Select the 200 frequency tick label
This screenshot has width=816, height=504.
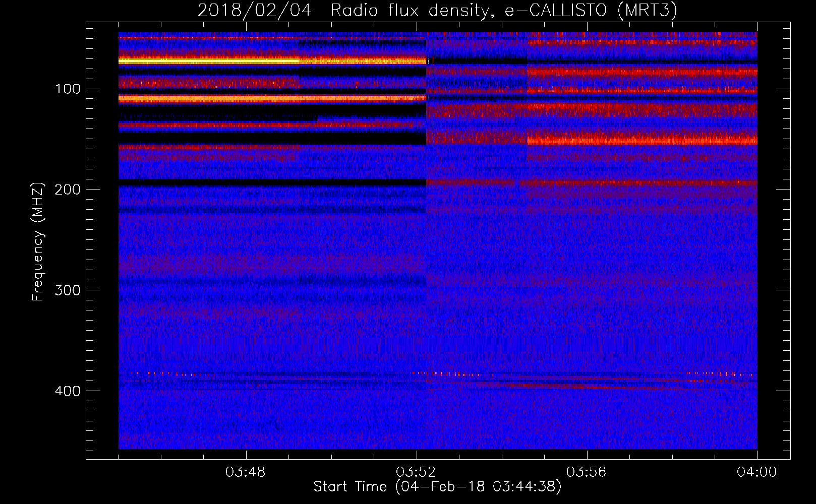tap(68, 190)
